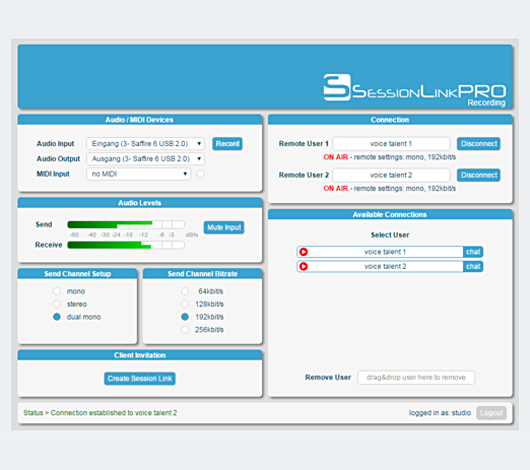Click the red play icon beside voice talent 1
The width and height of the screenshot is (530, 470).
pos(304,252)
